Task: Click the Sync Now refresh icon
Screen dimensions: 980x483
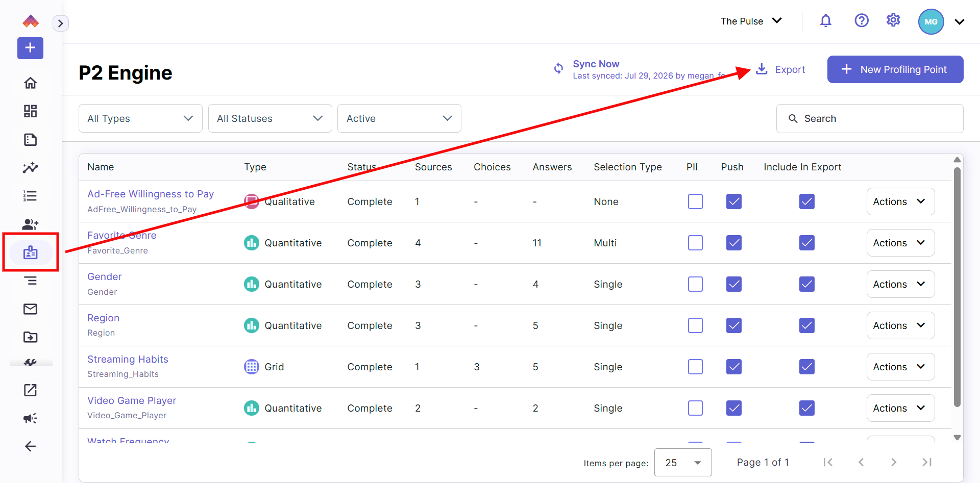Action: point(559,68)
